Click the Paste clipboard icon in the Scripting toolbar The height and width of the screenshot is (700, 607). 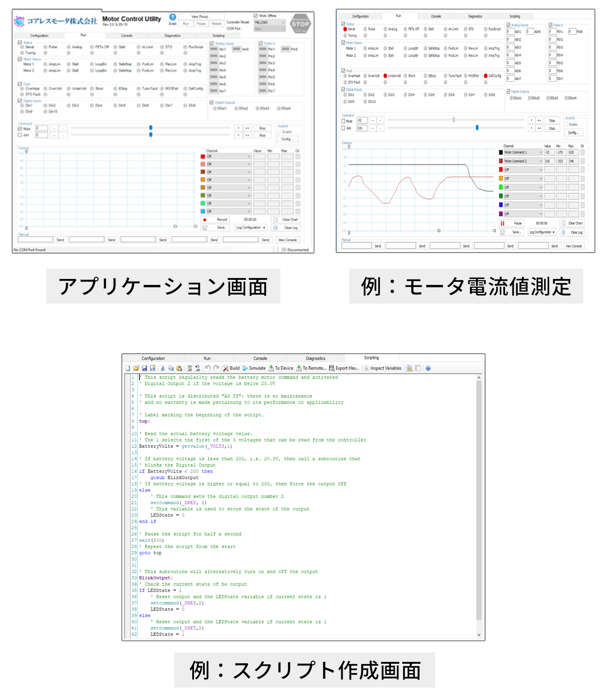pos(179,368)
